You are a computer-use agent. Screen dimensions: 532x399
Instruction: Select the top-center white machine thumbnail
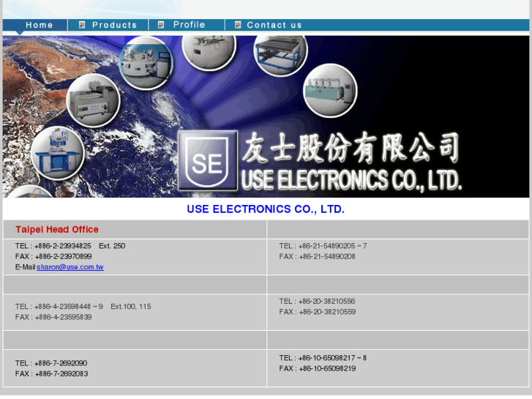click(x=209, y=52)
